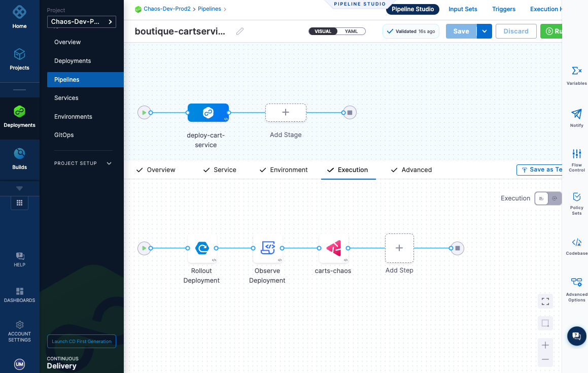Open Account Settings gear
The height and width of the screenshot is (373, 588).
[x=19, y=331]
